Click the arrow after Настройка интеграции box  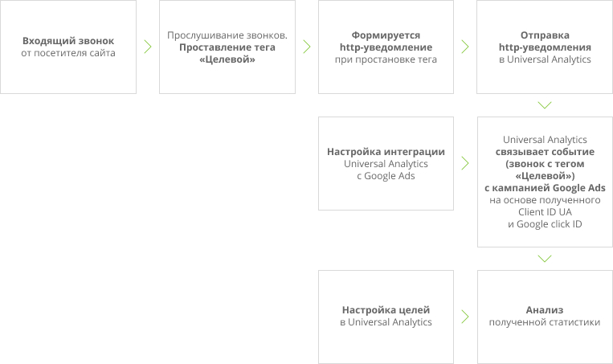pos(465,163)
